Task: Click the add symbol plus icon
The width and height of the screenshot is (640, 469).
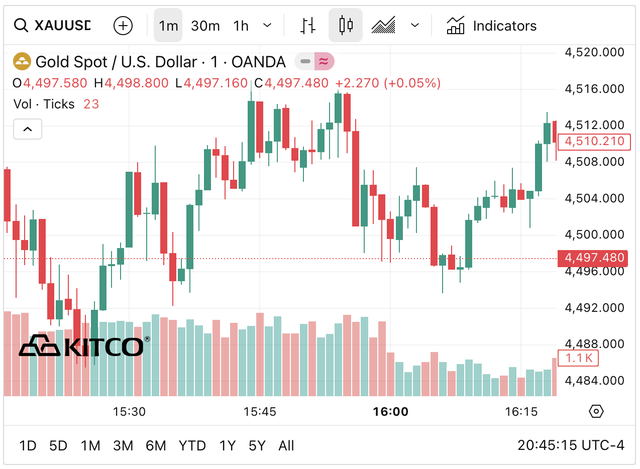Action: point(122,25)
